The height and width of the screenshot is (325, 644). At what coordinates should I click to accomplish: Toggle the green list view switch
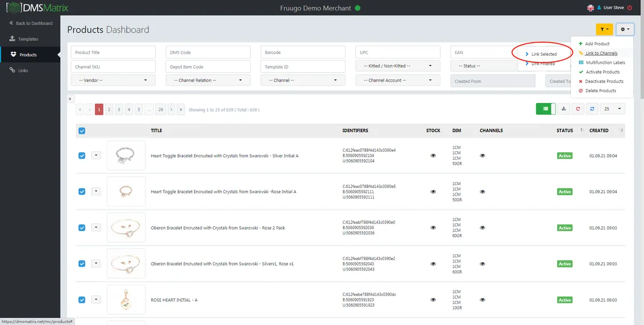tap(546, 109)
